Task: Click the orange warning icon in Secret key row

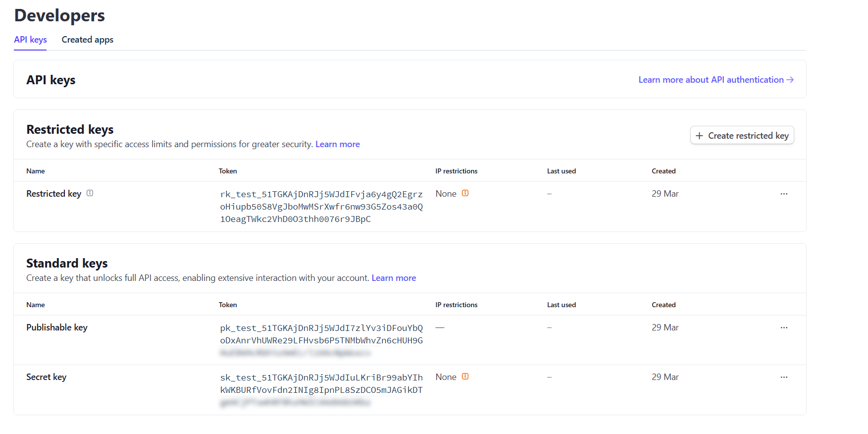Action: [x=465, y=377]
